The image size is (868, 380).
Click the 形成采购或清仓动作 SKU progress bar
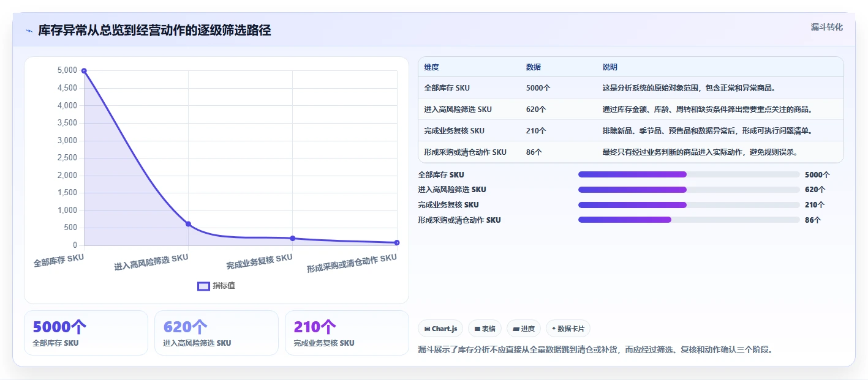tap(689, 220)
